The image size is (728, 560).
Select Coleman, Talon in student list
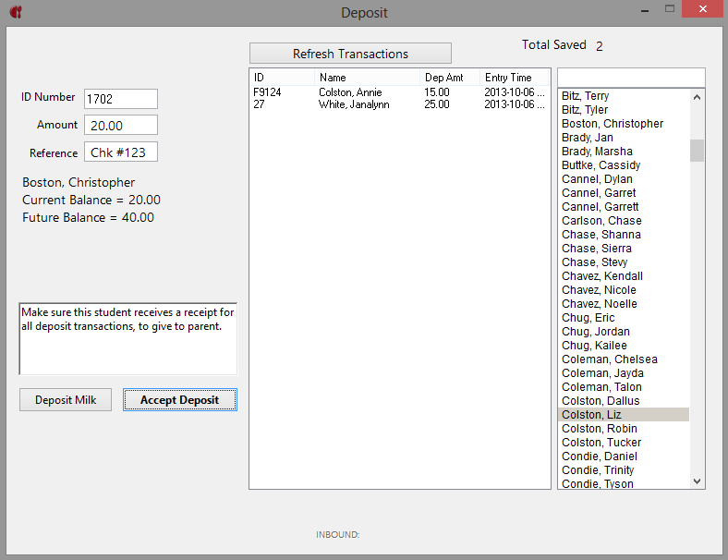pyautogui.click(x=623, y=387)
